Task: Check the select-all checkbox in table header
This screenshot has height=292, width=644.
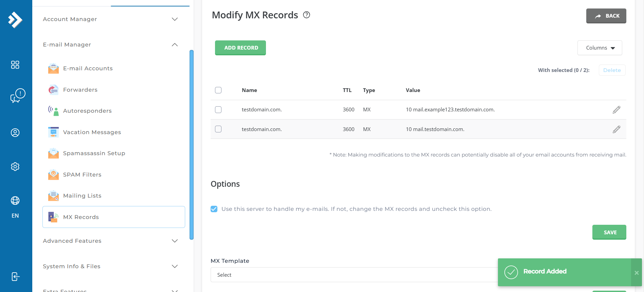Action: click(x=218, y=90)
